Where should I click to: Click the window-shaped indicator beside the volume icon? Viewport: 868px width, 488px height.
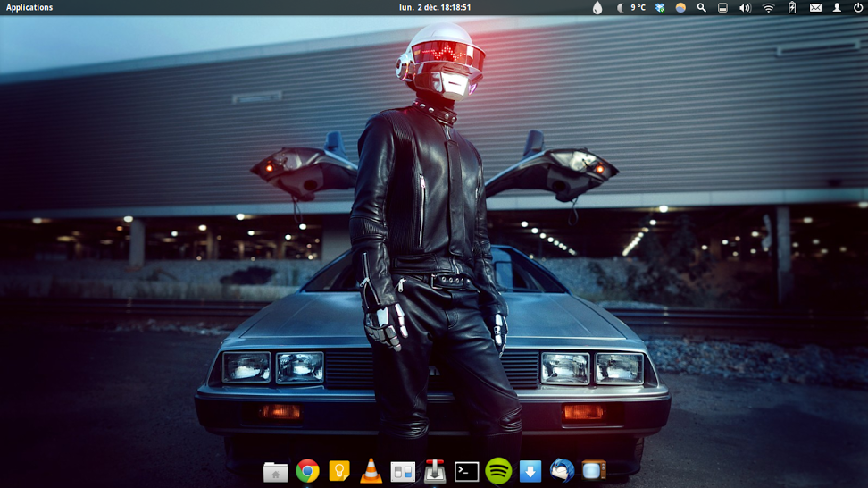coord(722,7)
